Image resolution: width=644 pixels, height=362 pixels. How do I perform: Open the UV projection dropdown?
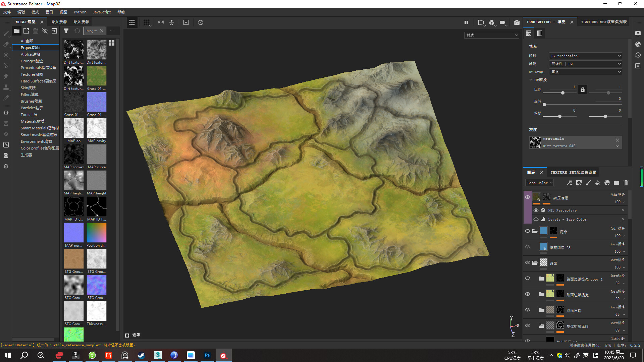pos(586,56)
